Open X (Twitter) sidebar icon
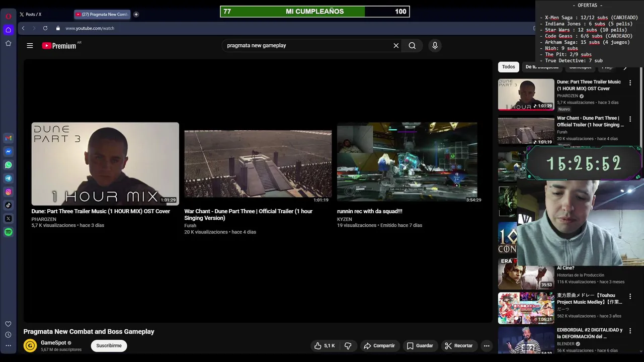This screenshot has height=362, width=644. point(9,219)
